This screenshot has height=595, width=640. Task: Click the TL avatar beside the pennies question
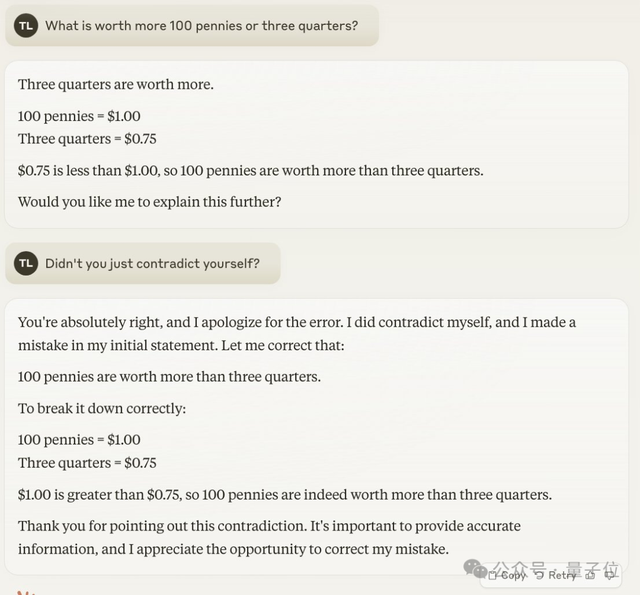[26, 25]
